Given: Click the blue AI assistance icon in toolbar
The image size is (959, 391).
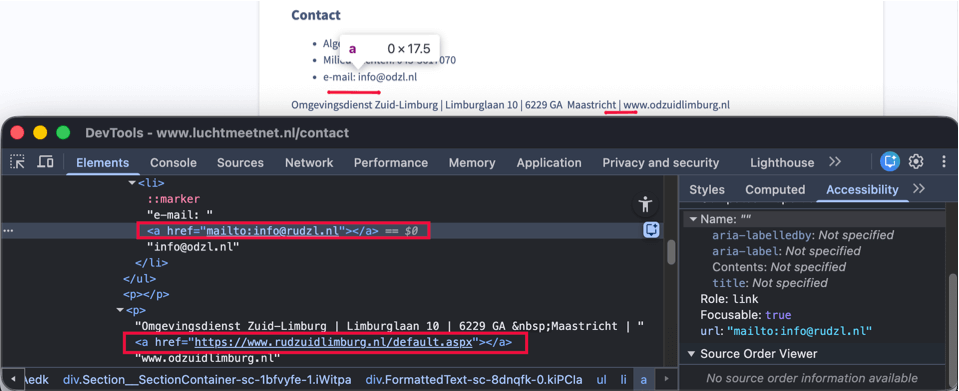Looking at the screenshot, I should tap(890, 162).
